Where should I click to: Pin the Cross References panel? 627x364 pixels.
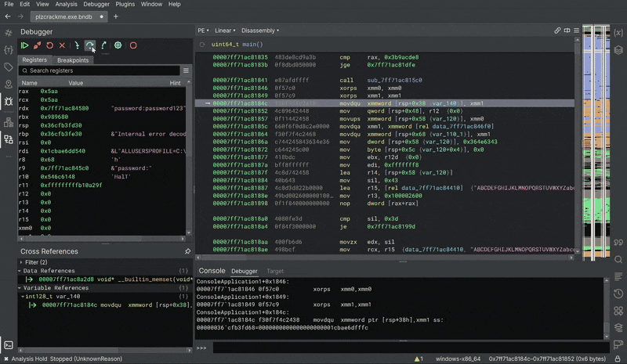coord(187,251)
